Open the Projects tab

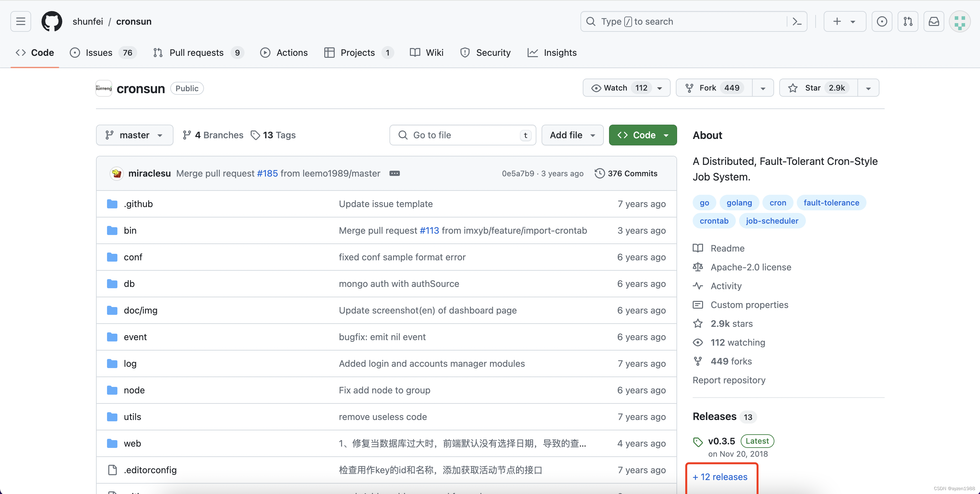[x=359, y=53]
